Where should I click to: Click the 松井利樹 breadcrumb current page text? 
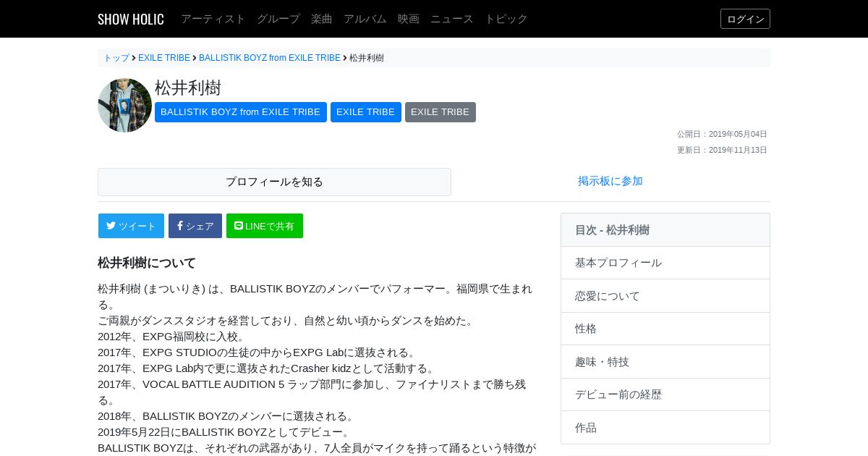pyautogui.click(x=367, y=58)
